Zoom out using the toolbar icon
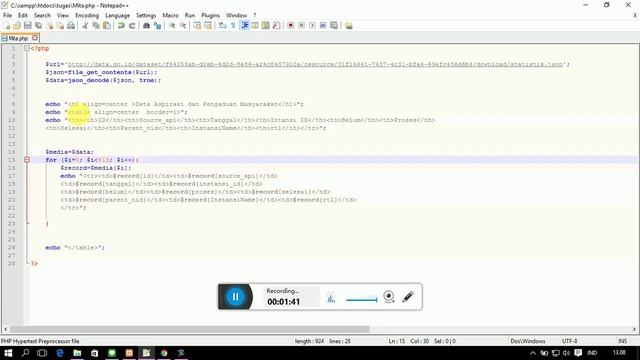Image resolution: width=640 pixels, height=360 pixels. [x=183, y=26]
